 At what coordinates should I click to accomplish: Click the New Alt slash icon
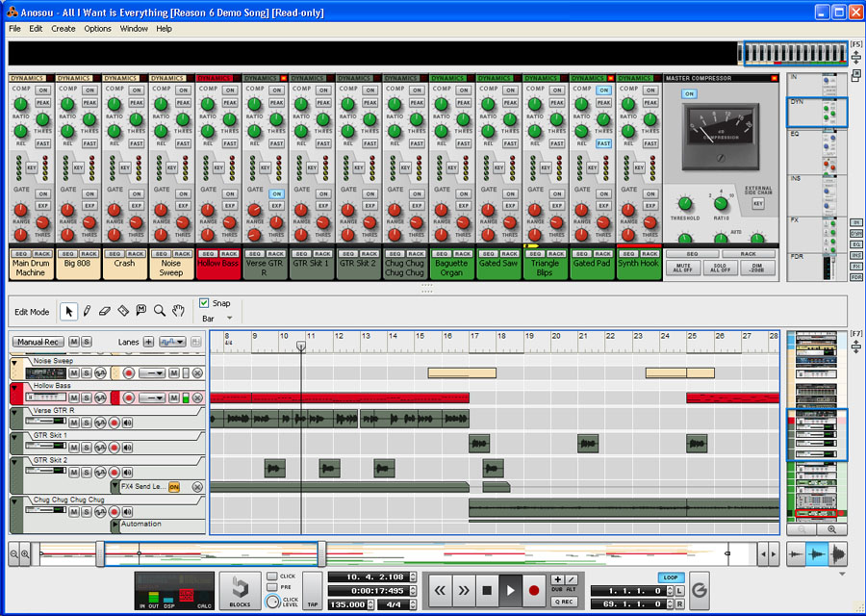coord(571,579)
